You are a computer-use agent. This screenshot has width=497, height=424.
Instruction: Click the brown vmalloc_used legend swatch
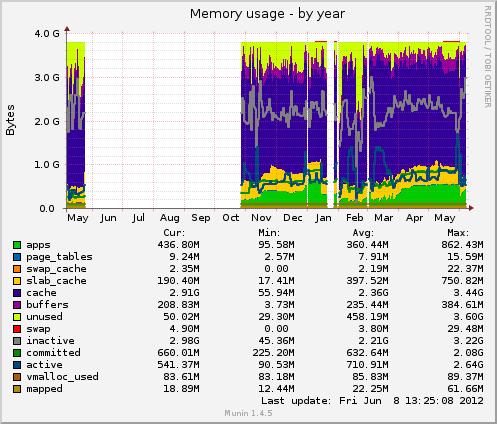point(17,377)
